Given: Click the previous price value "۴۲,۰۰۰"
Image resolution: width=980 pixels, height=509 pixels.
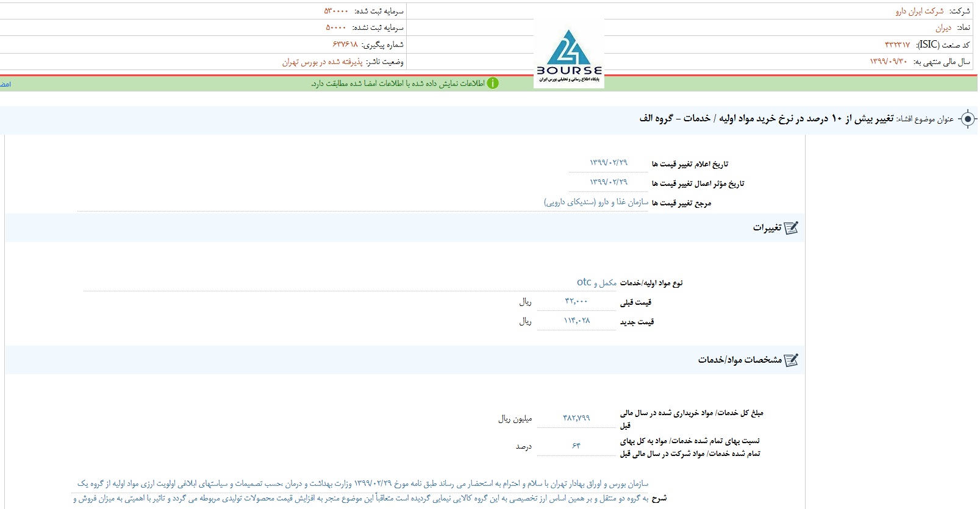Looking at the screenshot, I should click(x=576, y=301).
